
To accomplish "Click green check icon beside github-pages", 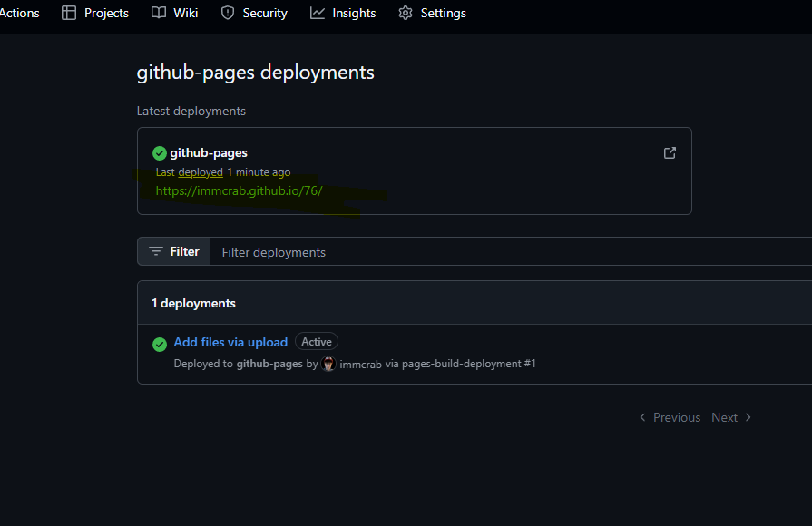I will point(160,153).
